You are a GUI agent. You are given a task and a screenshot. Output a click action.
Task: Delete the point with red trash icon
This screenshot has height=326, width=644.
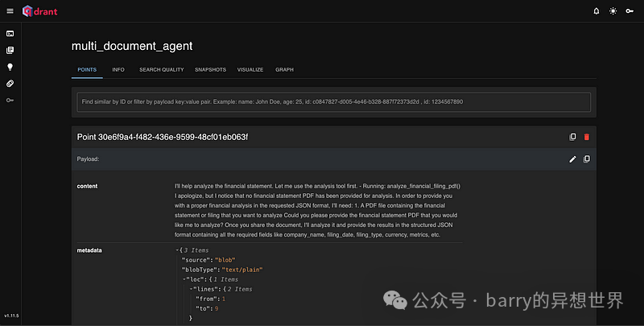click(587, 137)
